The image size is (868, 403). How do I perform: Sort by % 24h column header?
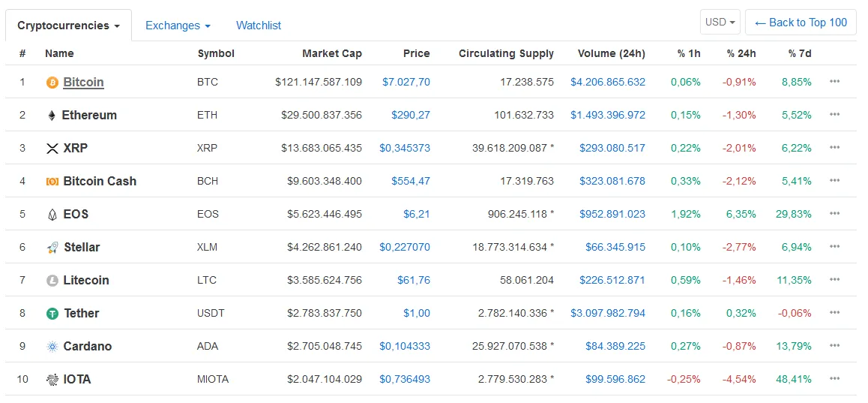pos(742,54)
